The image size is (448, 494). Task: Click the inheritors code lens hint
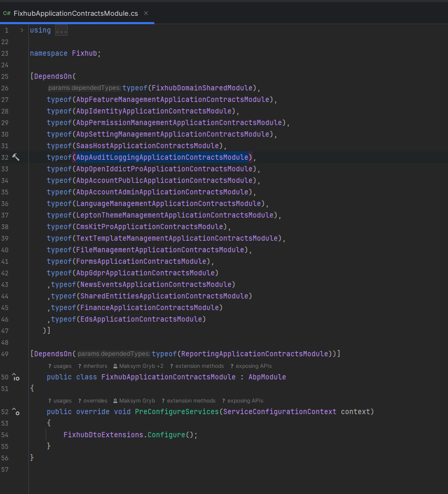pyautogui.click(x=92, y=366)
